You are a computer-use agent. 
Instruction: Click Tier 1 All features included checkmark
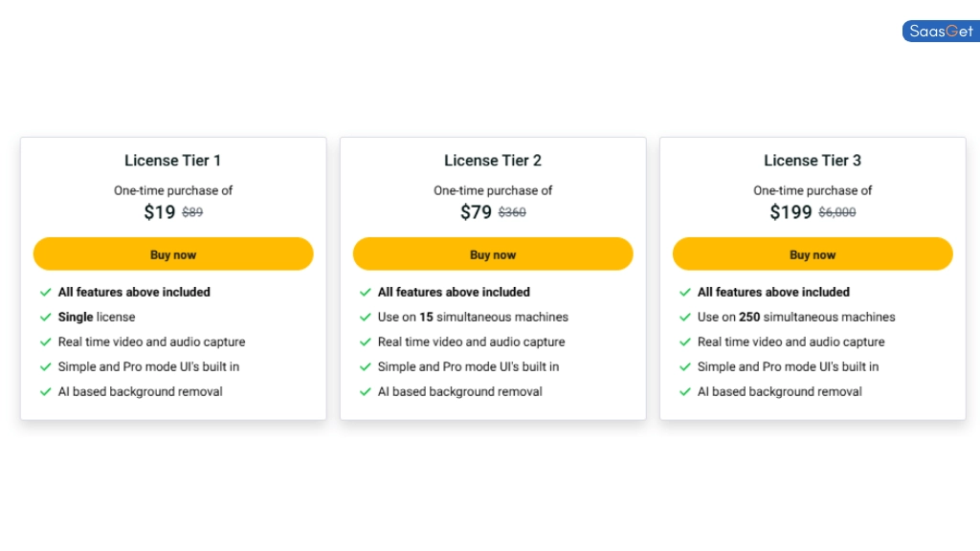coord(45,293)
